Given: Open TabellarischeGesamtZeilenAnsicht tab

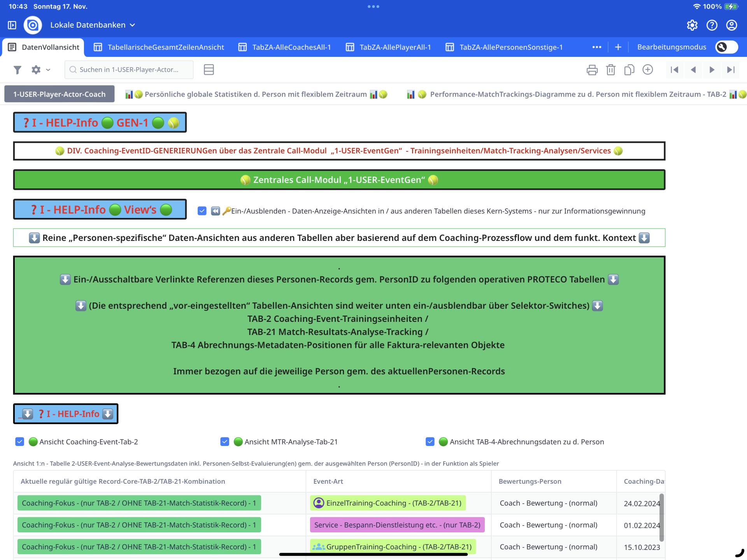Looking at the screenshot, I should coord(159,47).
